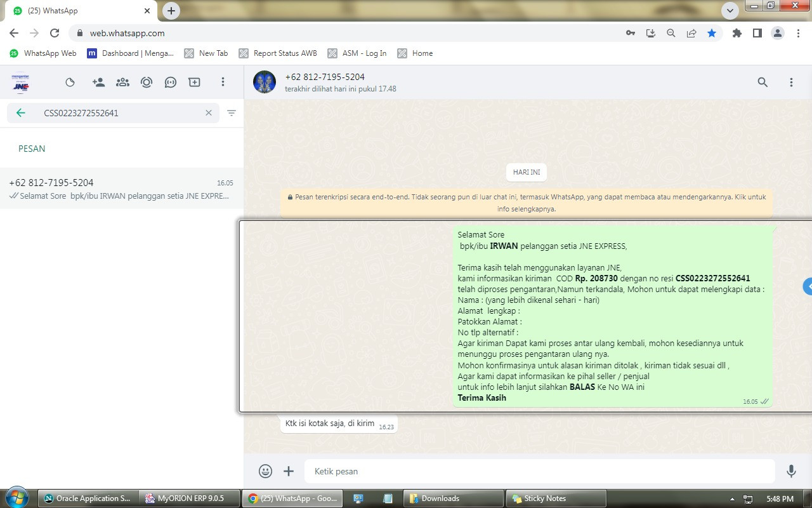
Task: Toggle the browser side panel icon
Action: (757, 33)
